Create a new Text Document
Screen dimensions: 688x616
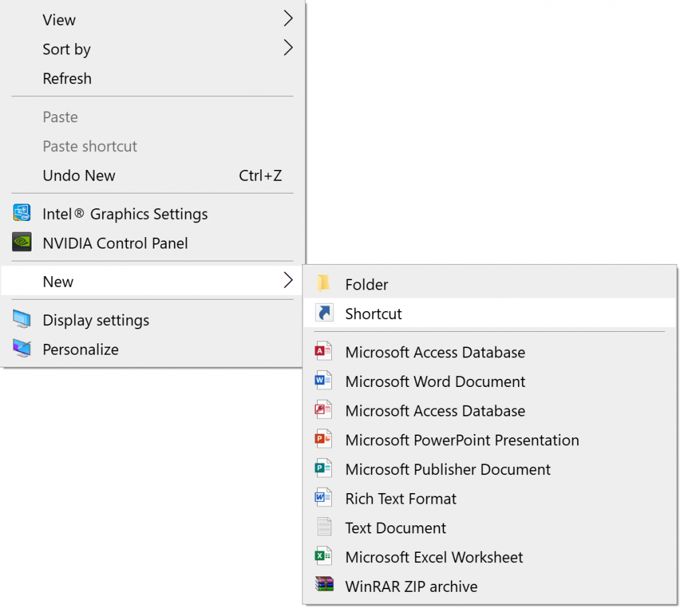click(x=490, y=528)
